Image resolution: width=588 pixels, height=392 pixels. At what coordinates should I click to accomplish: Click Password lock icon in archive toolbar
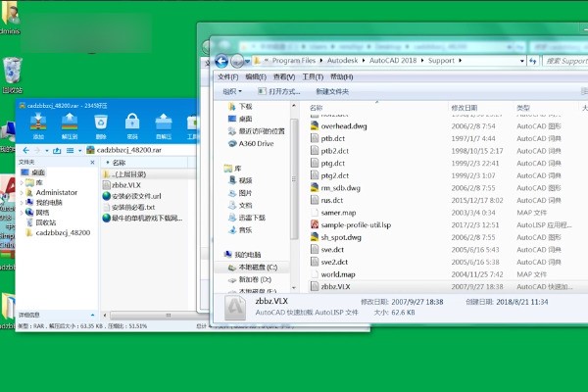[132, 126]
